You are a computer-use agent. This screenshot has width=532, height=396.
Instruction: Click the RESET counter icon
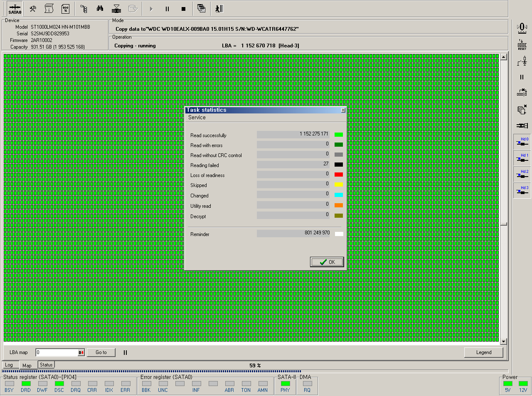tap(522, 45)
